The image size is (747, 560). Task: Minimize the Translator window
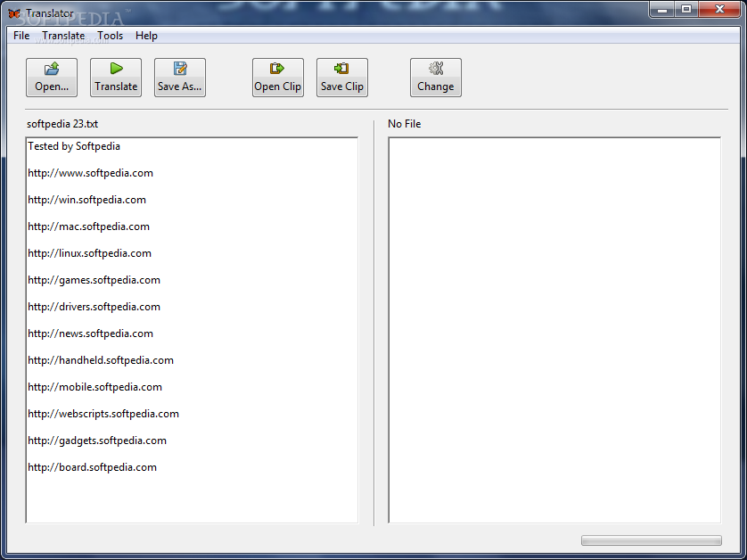[x=661, y=9]
